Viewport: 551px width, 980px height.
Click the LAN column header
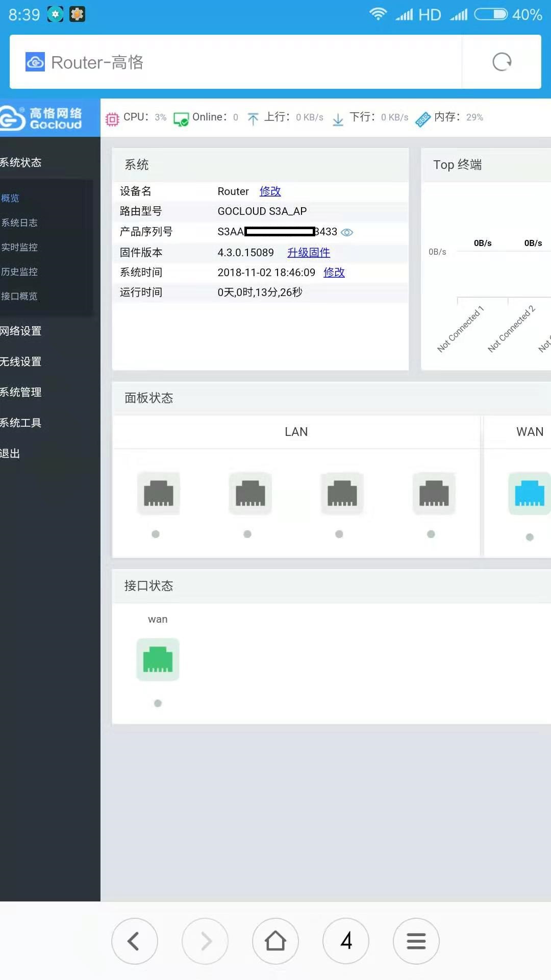click(296, 432)
